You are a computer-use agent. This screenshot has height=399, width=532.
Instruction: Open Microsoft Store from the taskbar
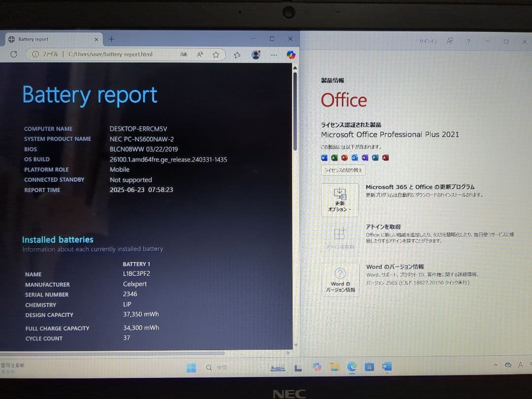[x=369, y=367]
